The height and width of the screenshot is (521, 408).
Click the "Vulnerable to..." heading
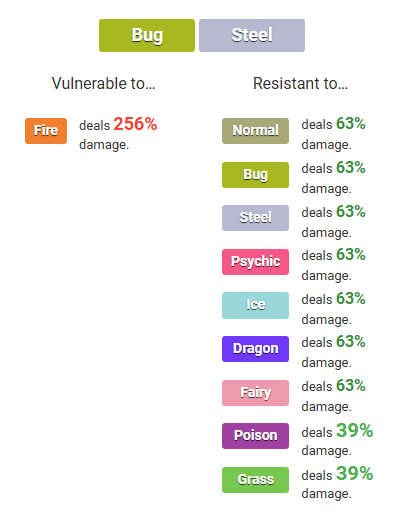click(103, 83)
